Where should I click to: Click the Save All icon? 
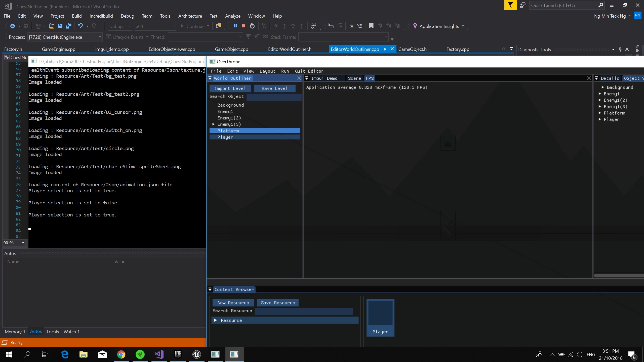pyautogui.click(x=69, y=26)
